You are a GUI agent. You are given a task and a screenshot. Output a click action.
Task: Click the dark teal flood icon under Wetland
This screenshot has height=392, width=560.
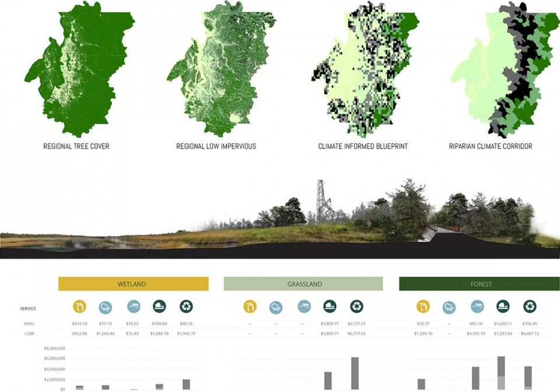point(159,307)
